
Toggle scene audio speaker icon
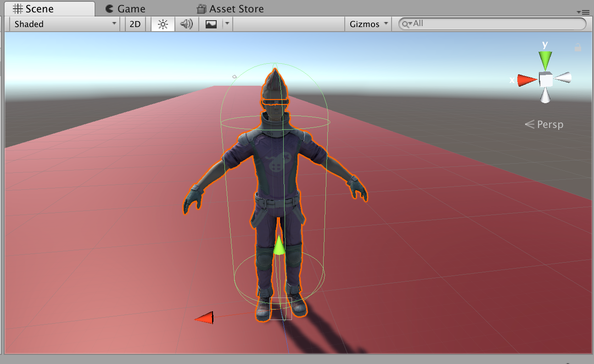click(x=186, y=24)
